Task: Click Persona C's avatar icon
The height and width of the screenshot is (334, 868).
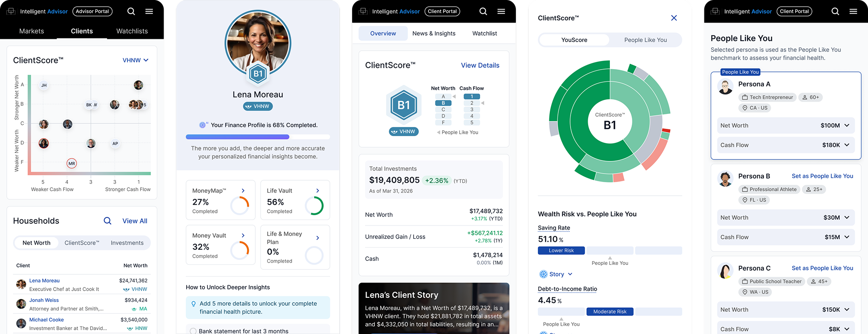Action: point(726,271)
